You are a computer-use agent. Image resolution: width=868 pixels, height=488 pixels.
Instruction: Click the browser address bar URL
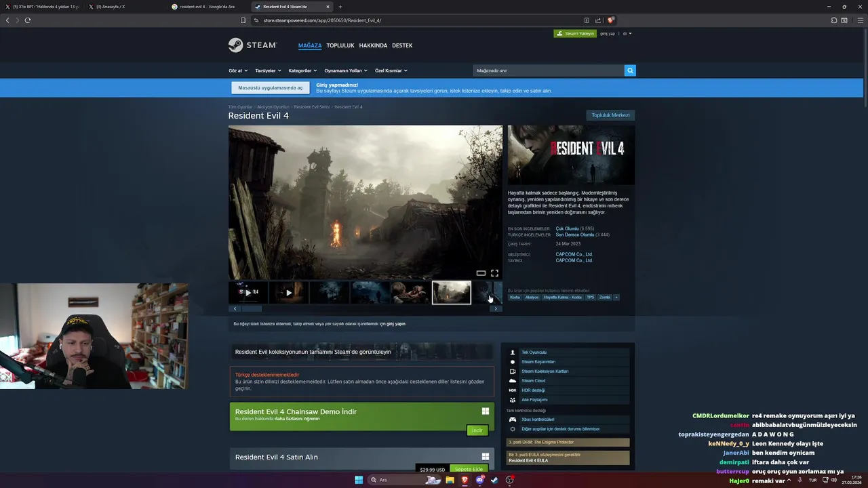(322, 20)
